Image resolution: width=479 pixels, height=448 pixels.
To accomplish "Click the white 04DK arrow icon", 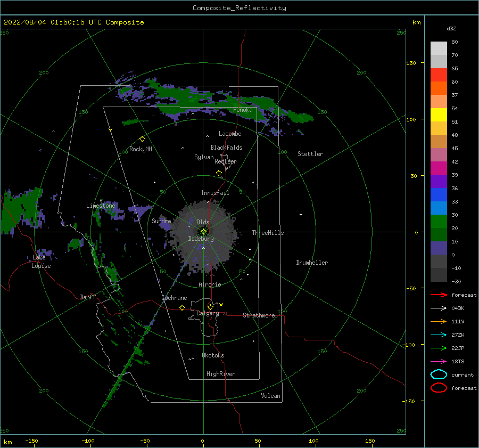I will coord(439,308).
